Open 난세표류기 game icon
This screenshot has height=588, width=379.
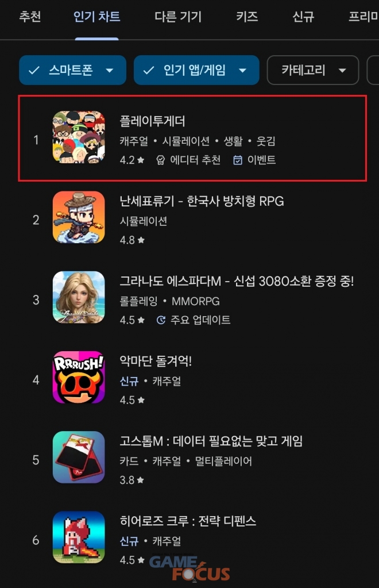point(79,217)
